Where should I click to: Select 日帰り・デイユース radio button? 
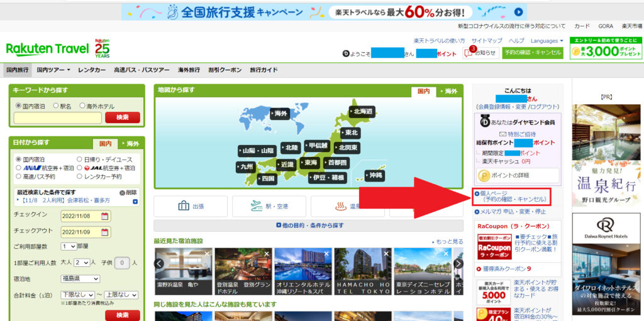[x=80, y=159]
